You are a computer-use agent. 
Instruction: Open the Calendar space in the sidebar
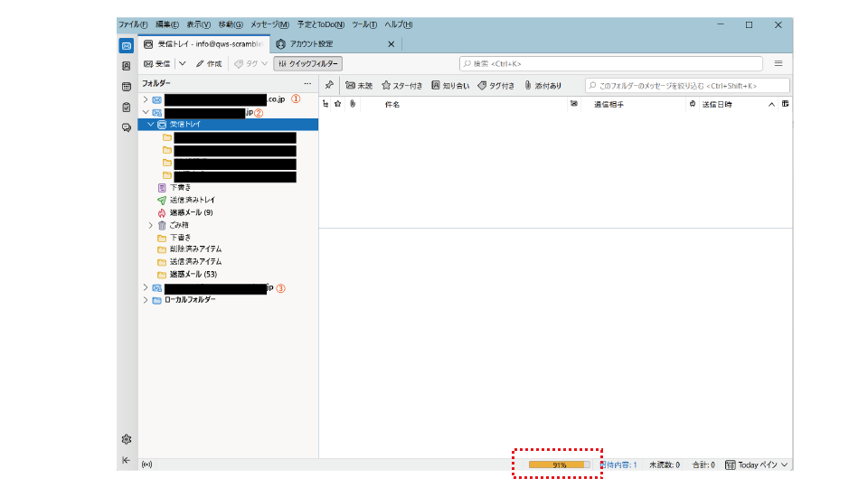[127, 87]
